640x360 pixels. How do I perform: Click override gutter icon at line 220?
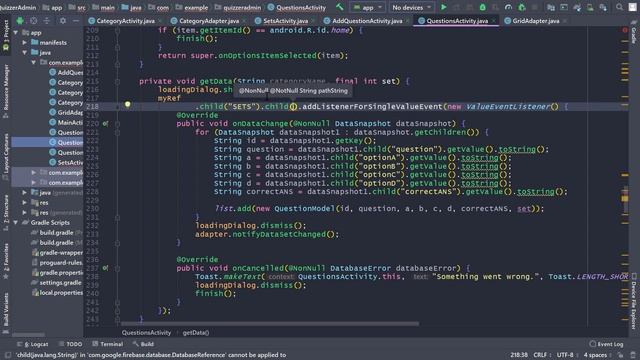pos(105,123)
